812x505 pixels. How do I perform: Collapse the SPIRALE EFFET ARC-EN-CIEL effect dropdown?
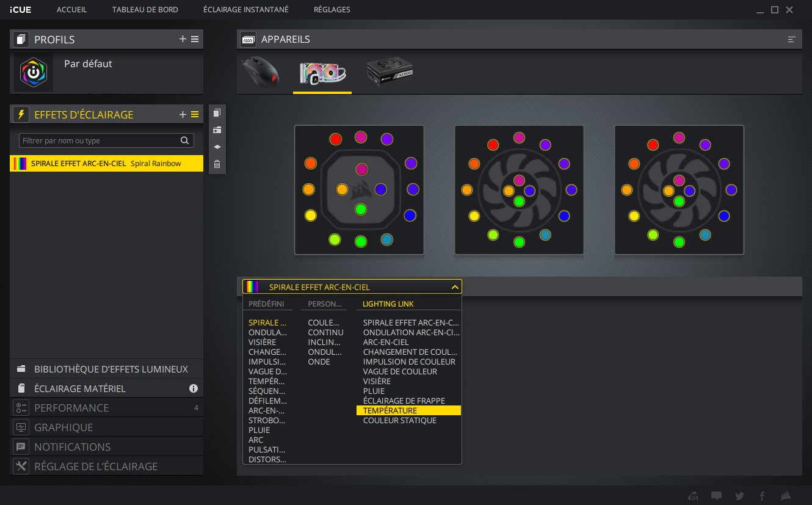coord(454,286)
